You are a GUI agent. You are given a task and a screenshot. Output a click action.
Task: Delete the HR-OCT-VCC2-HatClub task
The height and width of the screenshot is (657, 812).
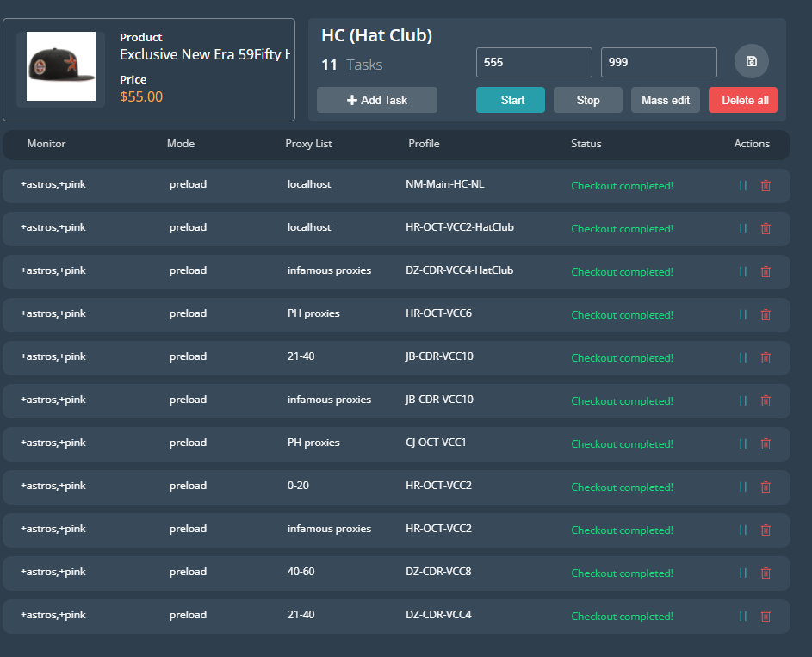click(766, 228)
